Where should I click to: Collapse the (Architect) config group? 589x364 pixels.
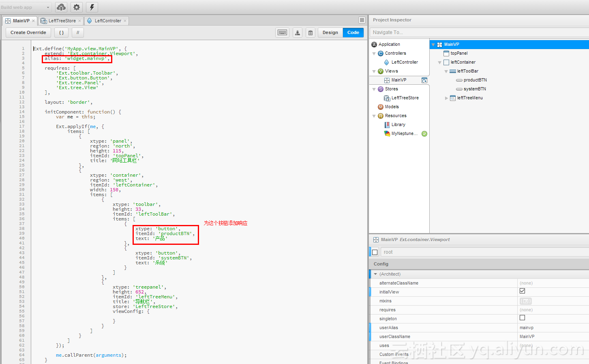375,274
